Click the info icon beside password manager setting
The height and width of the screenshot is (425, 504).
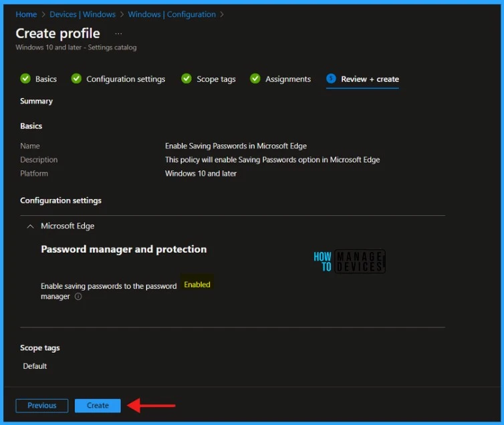click(x=78, y=297)
